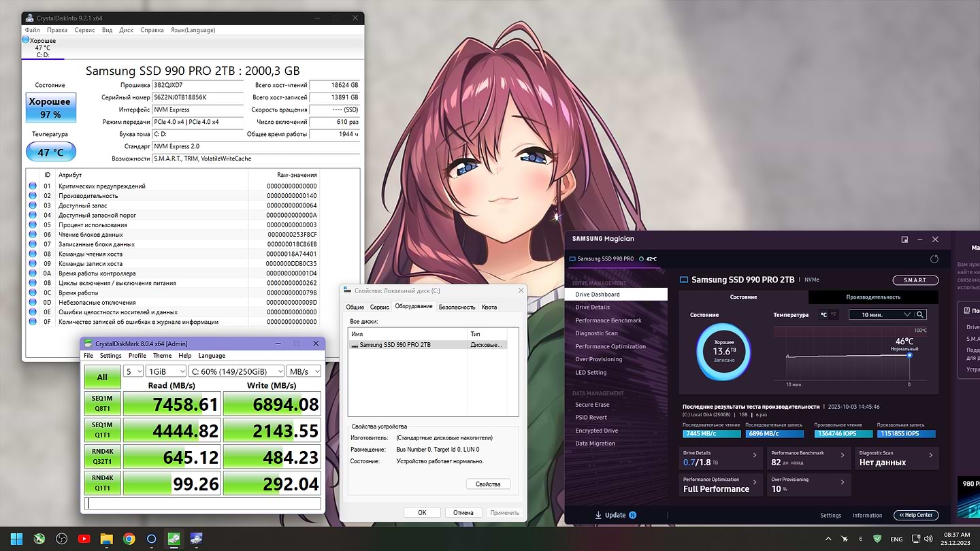Open YouTube from the taskbar
Viewport: 980px width, 551px height.
click(x=84, y=539)
